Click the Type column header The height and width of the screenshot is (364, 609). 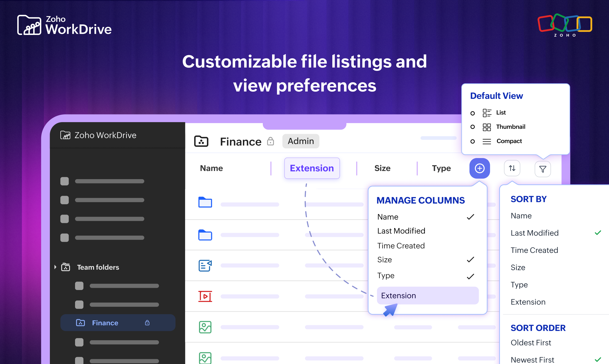(441, 168)
